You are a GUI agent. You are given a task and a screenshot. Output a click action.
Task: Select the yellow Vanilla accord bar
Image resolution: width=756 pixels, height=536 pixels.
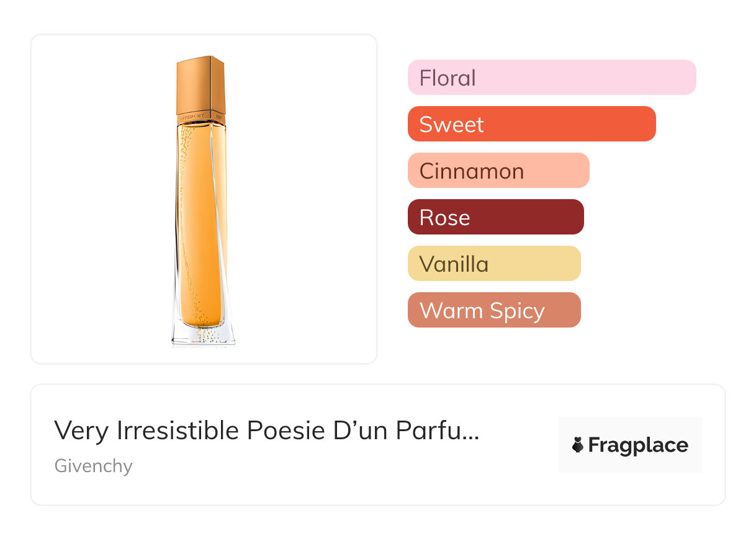tap(493, 264)
